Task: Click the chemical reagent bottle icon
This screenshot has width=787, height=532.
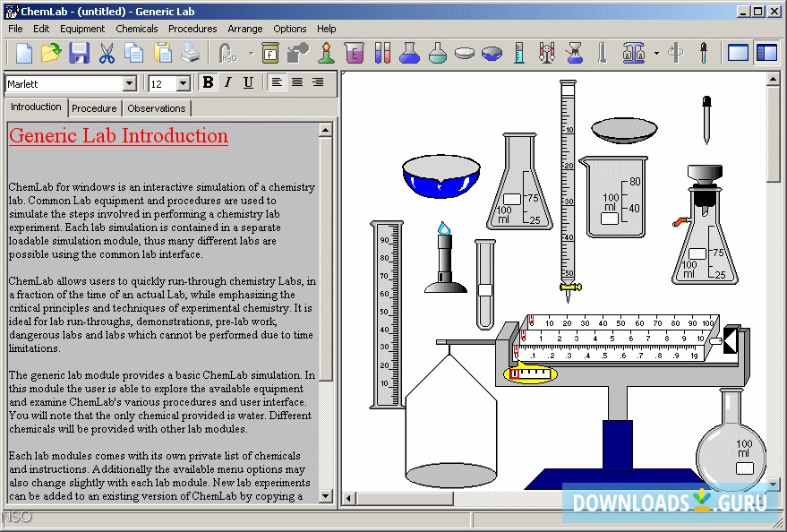Action: (x=270, y=53)
